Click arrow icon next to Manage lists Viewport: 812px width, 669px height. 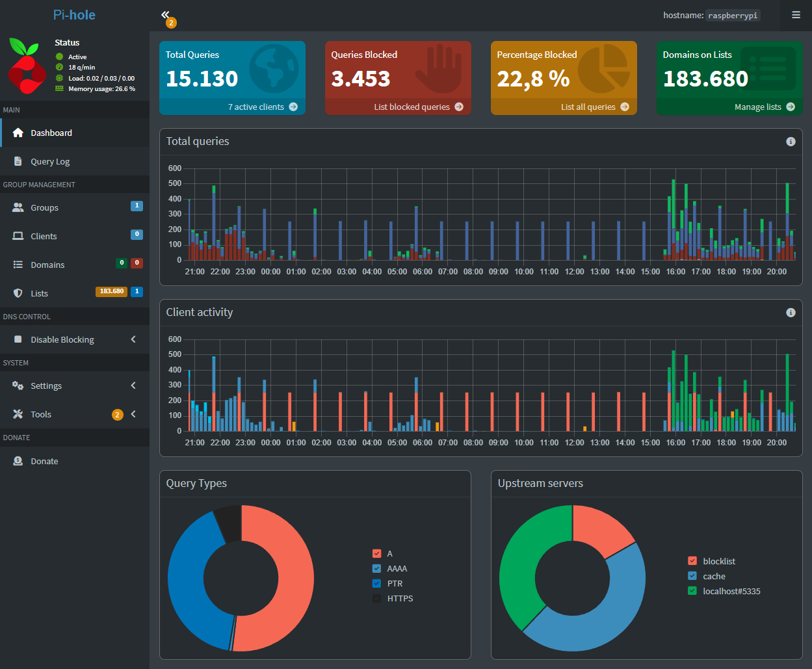coord(791,107)
